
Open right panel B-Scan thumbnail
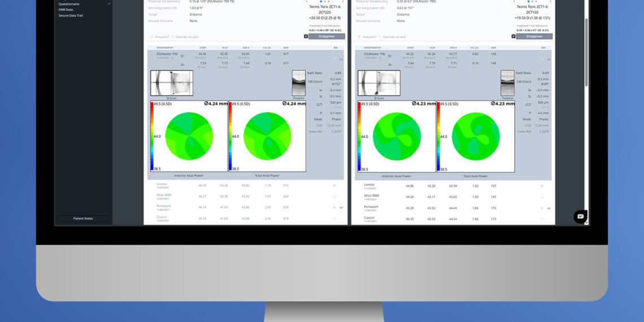click(x=379, y=83)
